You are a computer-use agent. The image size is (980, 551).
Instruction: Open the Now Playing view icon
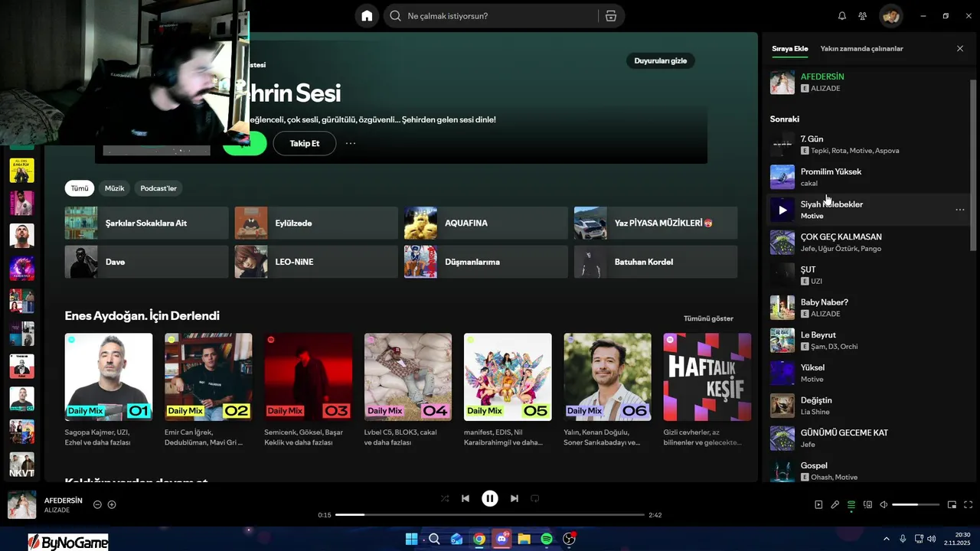818,504
